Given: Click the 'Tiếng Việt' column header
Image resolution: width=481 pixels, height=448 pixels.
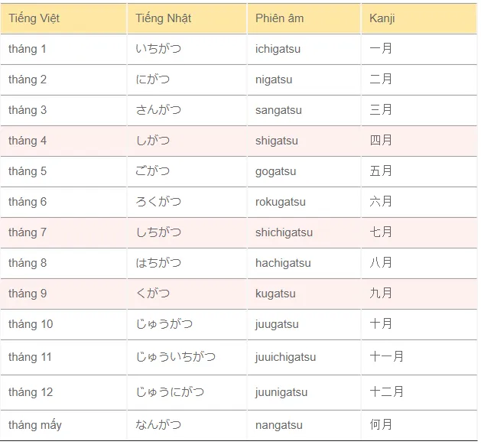Looking at the screenshot, I should (34, 18).
